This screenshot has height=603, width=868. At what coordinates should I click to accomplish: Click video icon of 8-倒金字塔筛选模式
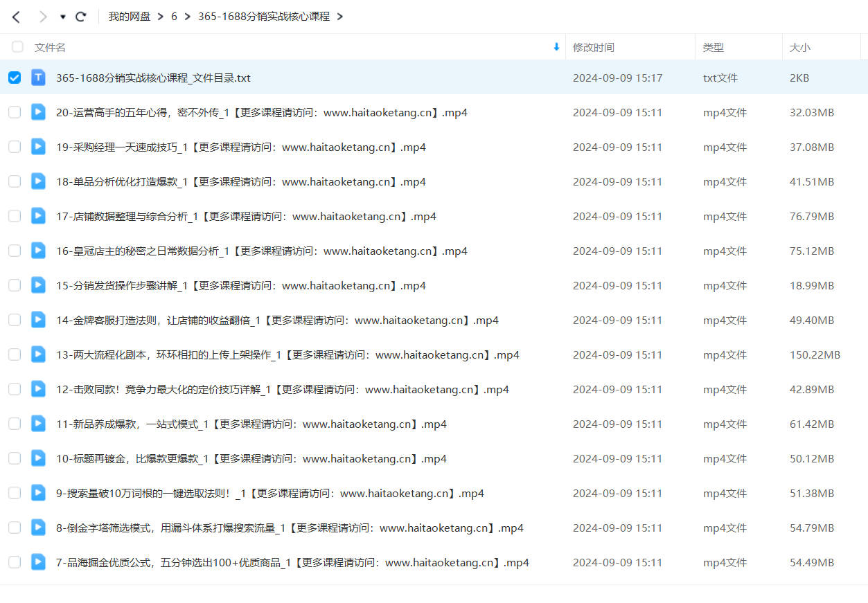38,528
